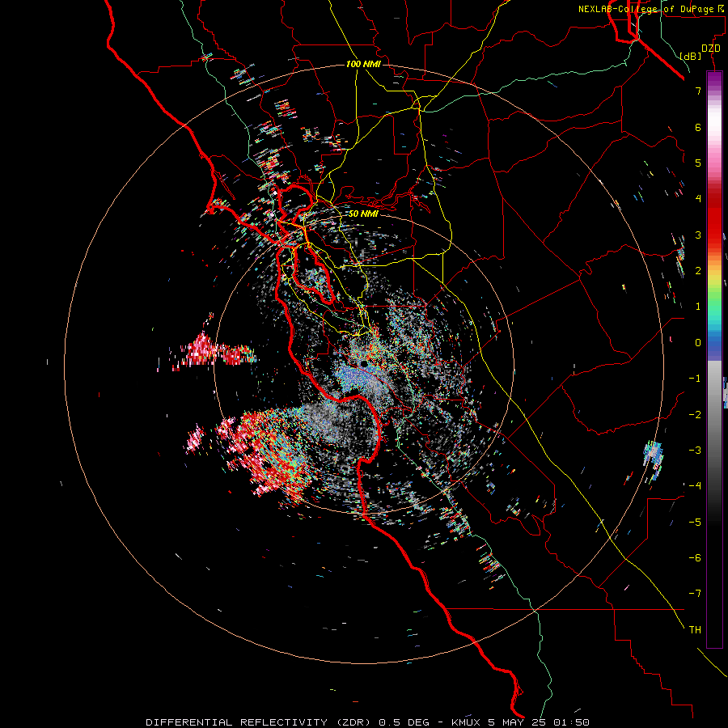The height and width of the screenshot is (728, 728).
Task: Click the "7" tick label on the scale
Action: tap(698, 91)
